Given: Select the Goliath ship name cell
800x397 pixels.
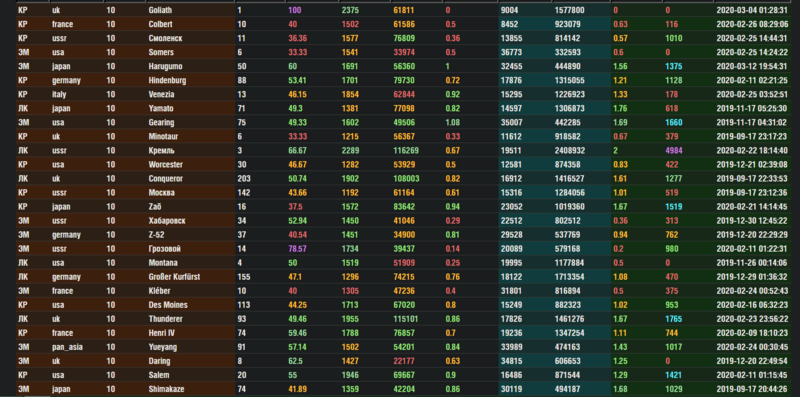Looking at the screenshot, I should click(x=161, y=10).
